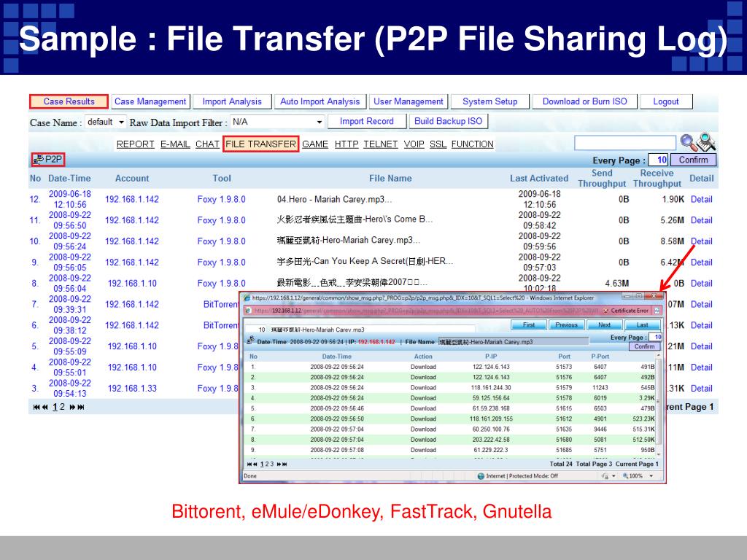Open Detail link for row 10
The image size is (747, 560).
[x=701, y=241]
